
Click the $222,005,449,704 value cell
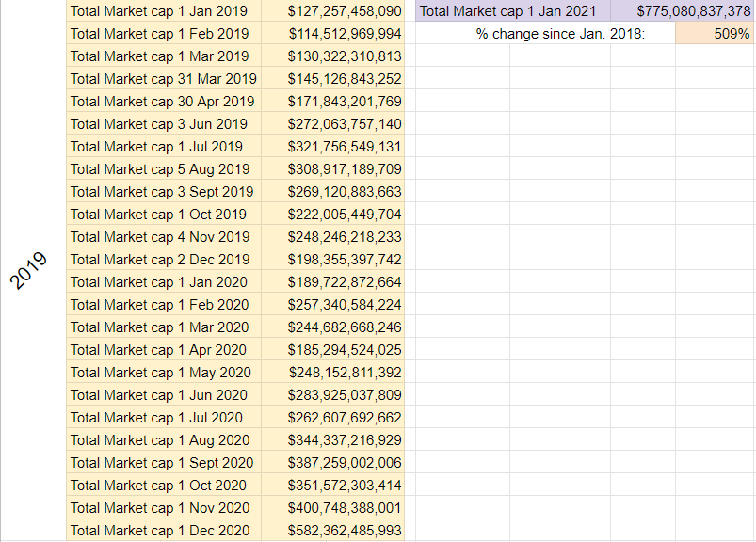click(x=332, y=214)
